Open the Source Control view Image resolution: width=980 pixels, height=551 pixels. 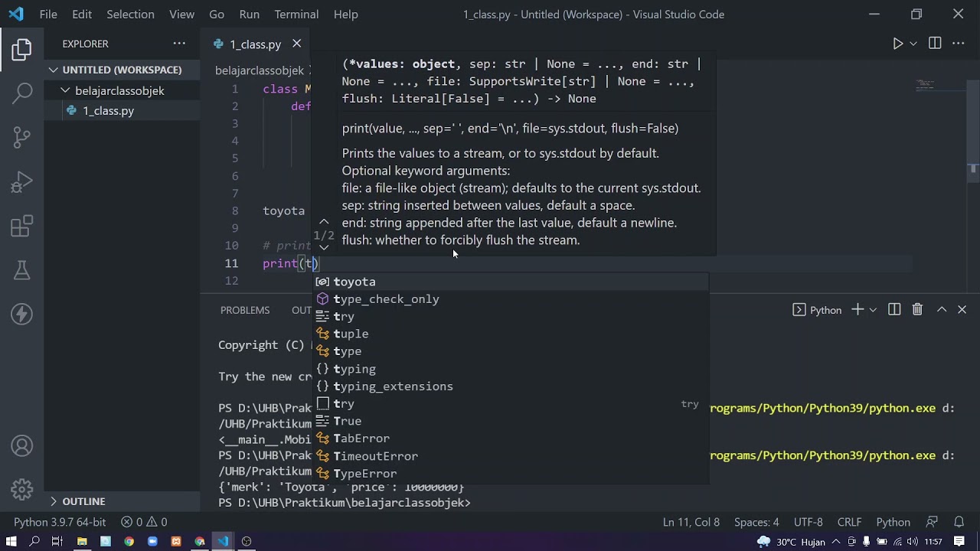[21, 138]
